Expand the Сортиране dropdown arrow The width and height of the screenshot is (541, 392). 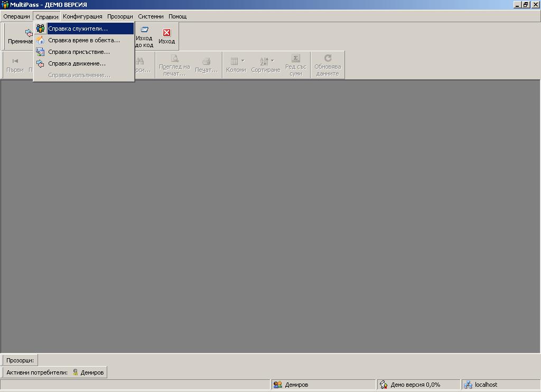pos(273,61)
